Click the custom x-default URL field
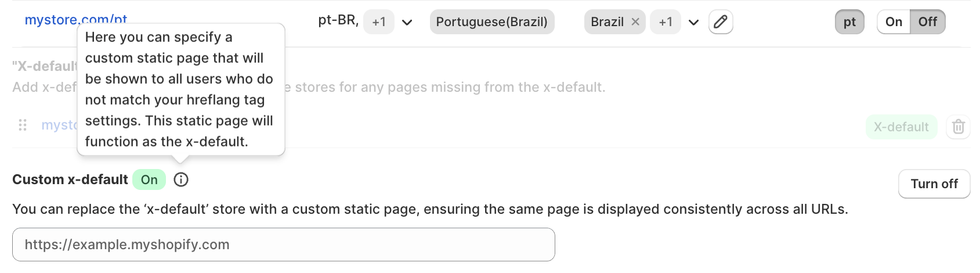The width and height of the screenshot is (980, 273). (283, 245)
